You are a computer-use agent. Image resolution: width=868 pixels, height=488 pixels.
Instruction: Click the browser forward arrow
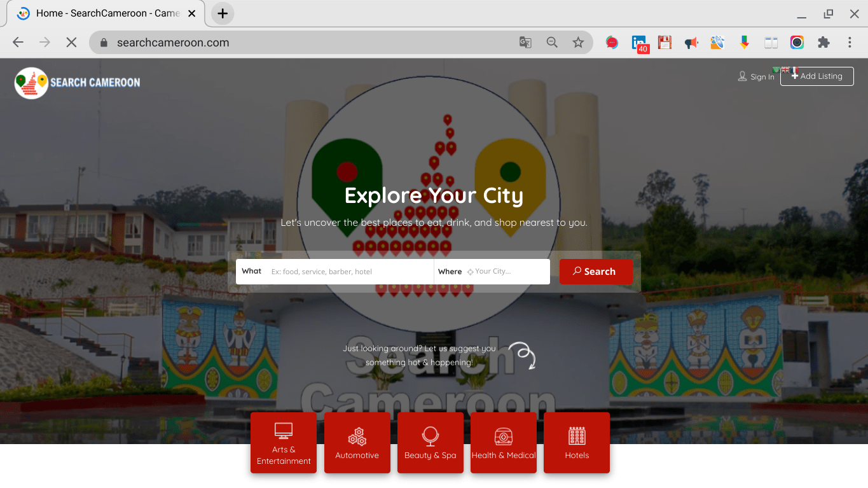point(45,43)
